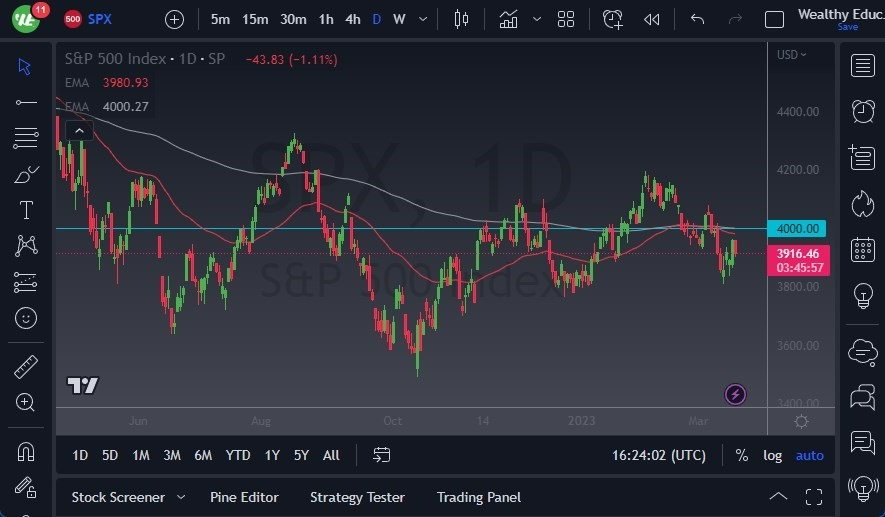The height and width of the screenshot is (517, 885).
Task: Set date range to 1D
Action: [80, 455]
